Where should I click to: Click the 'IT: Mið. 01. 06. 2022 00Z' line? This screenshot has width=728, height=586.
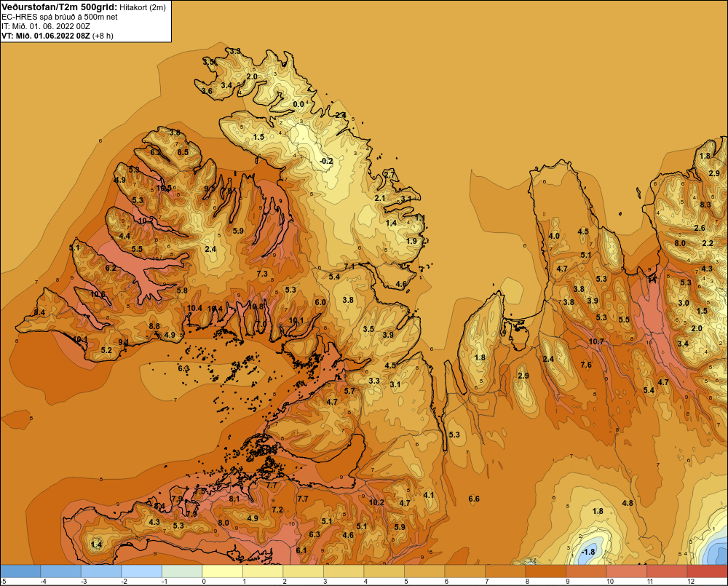click(46, 26)
